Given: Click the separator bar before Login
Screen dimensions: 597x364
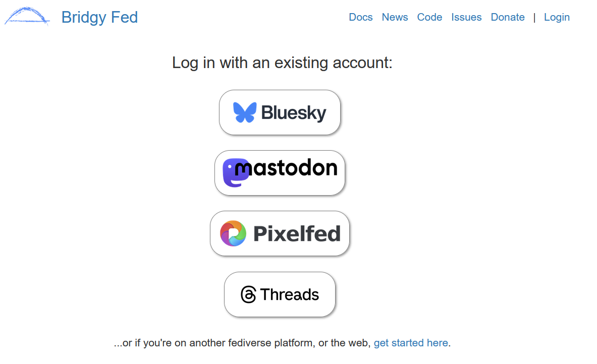Looking at the screenshot, I should (x=534, y=18).
